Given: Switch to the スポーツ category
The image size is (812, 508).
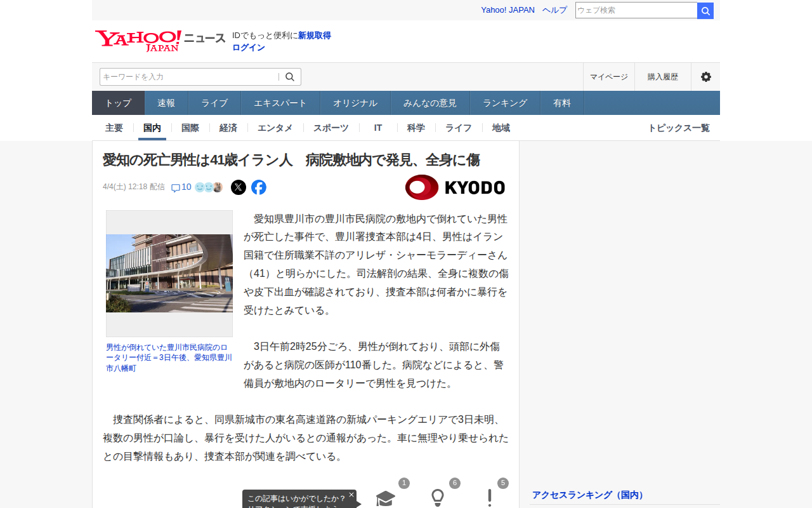Looking at the screenshot, I should 331,128.
